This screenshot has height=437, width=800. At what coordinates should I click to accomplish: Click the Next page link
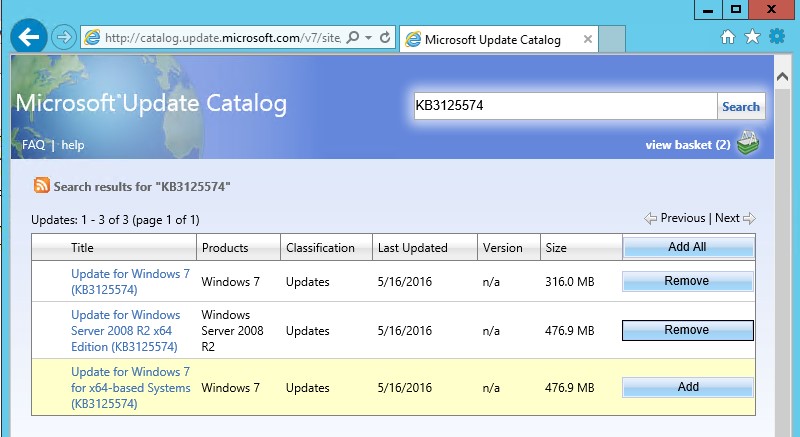tap(727, 218)
